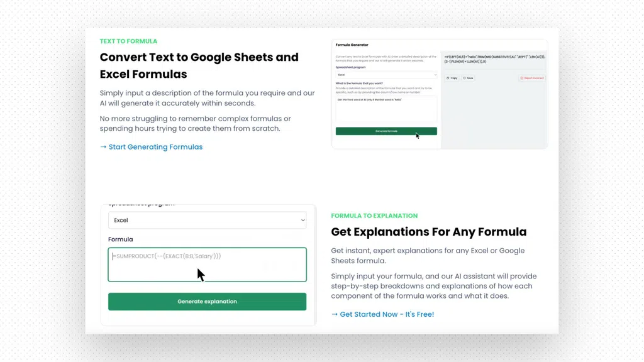Click the heart Save icon in the preview
644x362 pixels.
coord(465,79)
